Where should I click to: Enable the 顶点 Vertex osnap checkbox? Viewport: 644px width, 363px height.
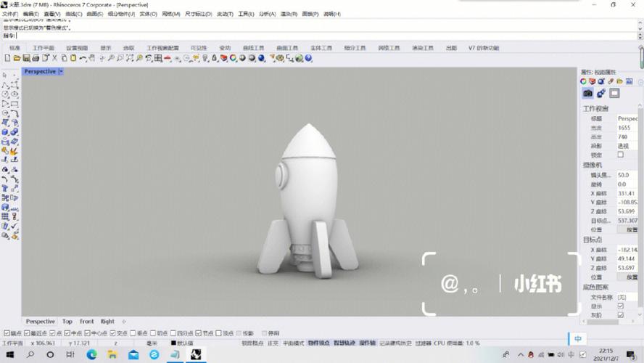(x=218, y=333)
